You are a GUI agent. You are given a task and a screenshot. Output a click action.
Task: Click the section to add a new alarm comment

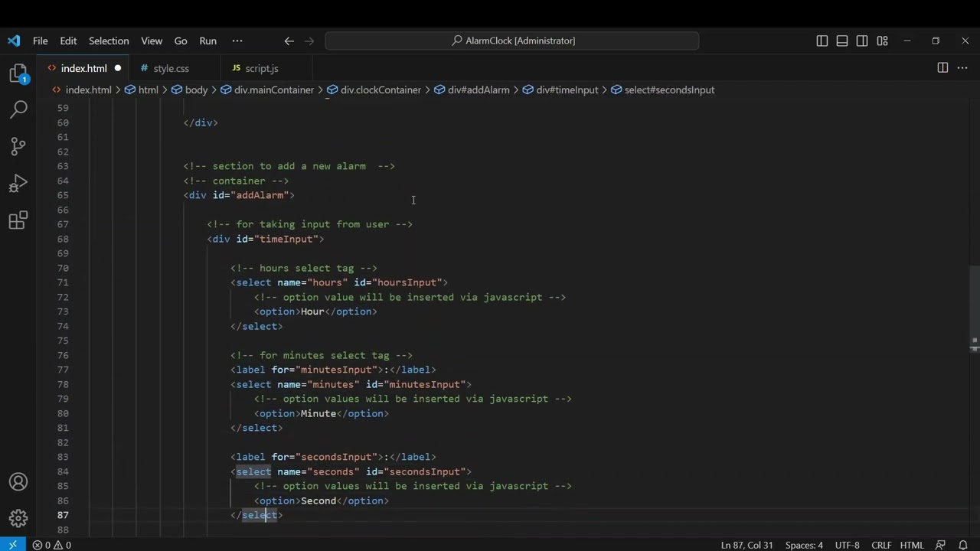coord(289,166)
